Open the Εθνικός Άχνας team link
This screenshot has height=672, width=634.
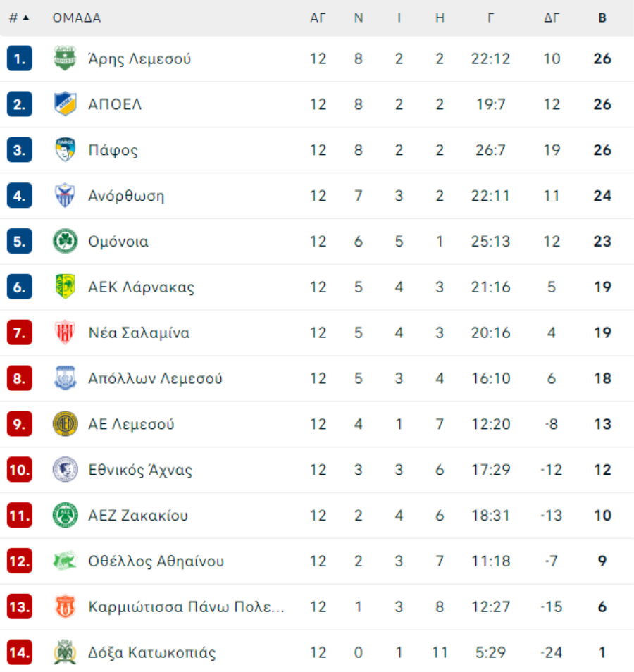tap(140, 470)
